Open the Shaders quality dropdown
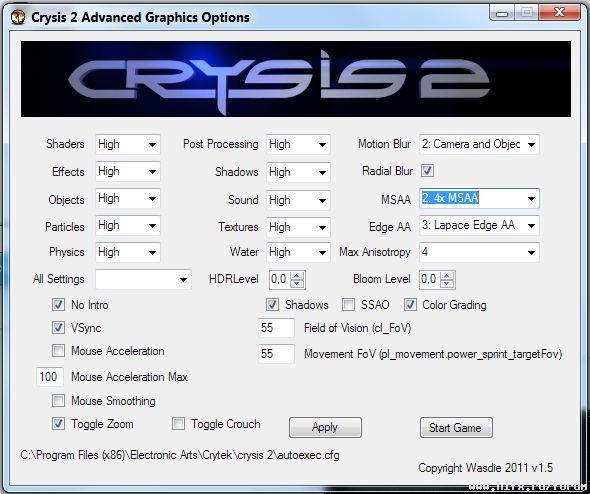 (128, 144)
